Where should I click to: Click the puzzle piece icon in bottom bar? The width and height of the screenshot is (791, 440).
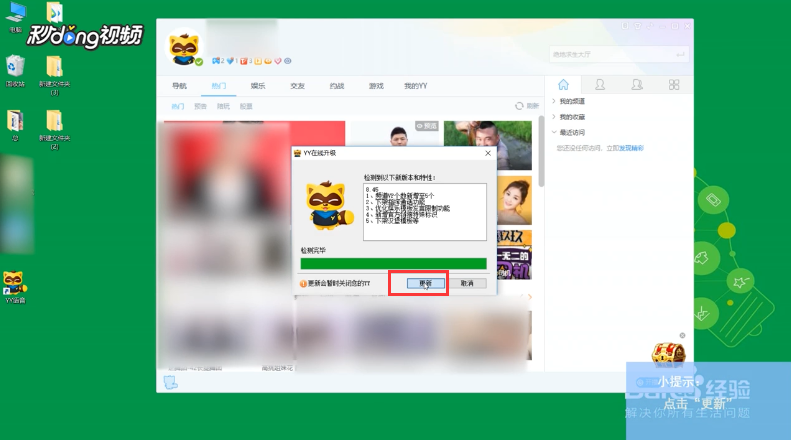[171, 382]
